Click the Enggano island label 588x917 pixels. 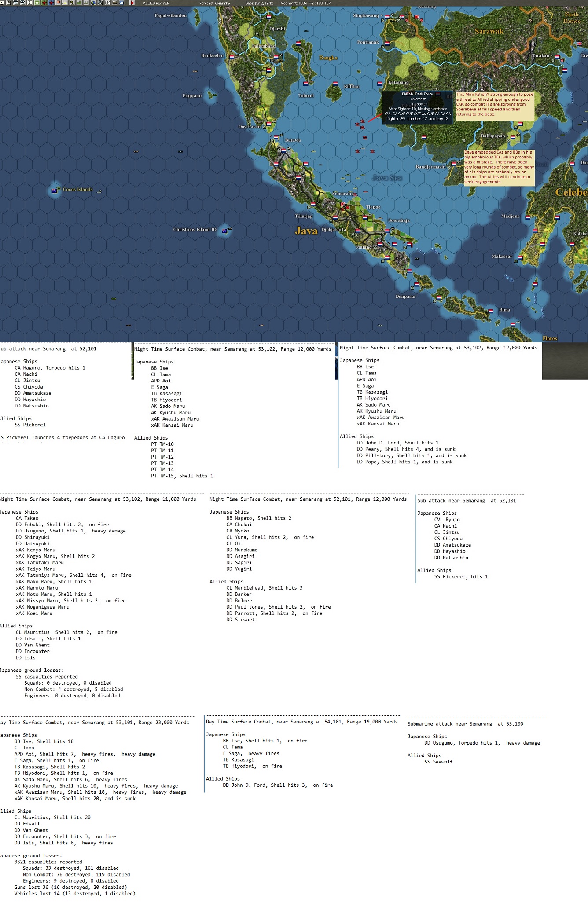click(192, 96)
